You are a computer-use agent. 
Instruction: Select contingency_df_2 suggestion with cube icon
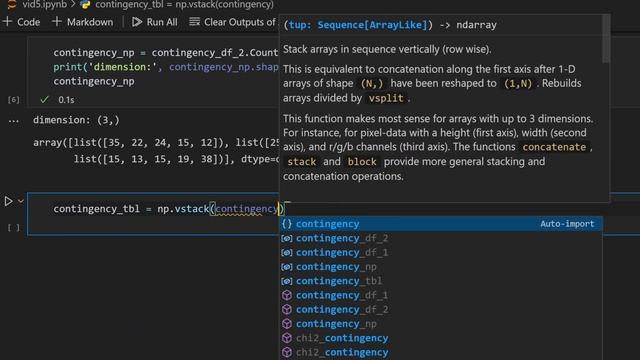[x=441, y=309]
